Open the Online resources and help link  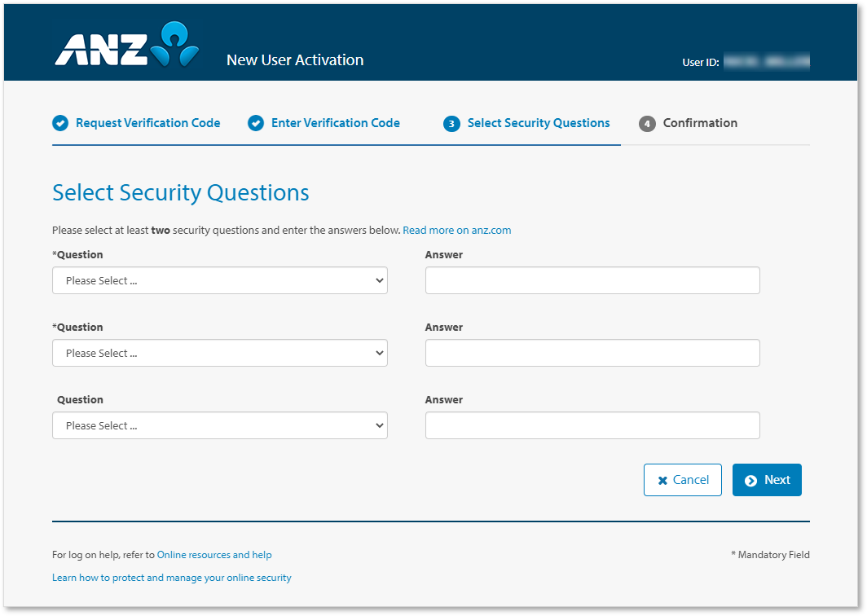tap(214, 554)
